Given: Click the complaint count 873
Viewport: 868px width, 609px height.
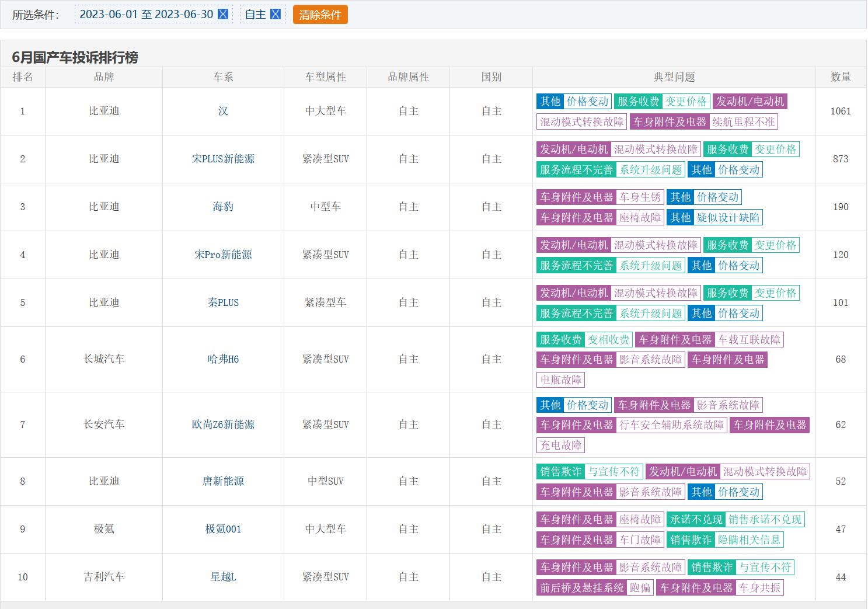Looking at the screenshot, I should (x=841, y=159).
